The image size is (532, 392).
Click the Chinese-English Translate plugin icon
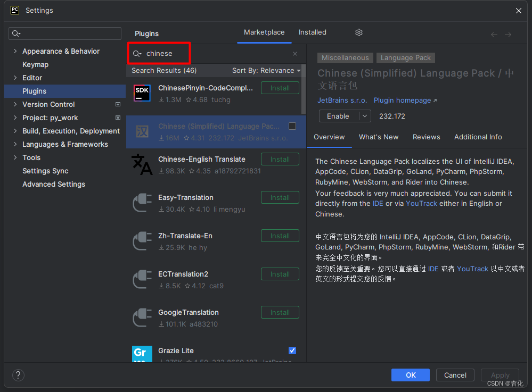pyautogui.click(x=142, y=164)
